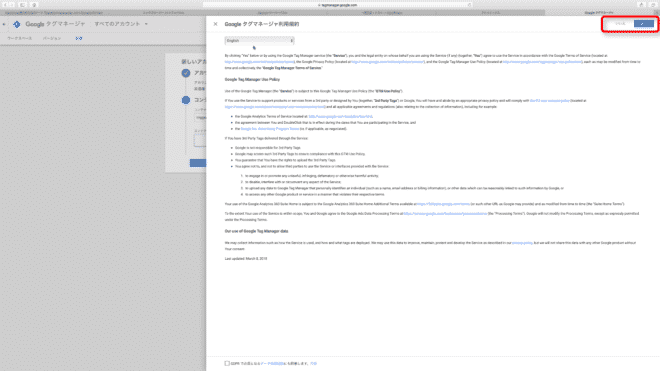
Task: Click the No (いいえ) button in the dialog header
Action: (x=620, y=24)
